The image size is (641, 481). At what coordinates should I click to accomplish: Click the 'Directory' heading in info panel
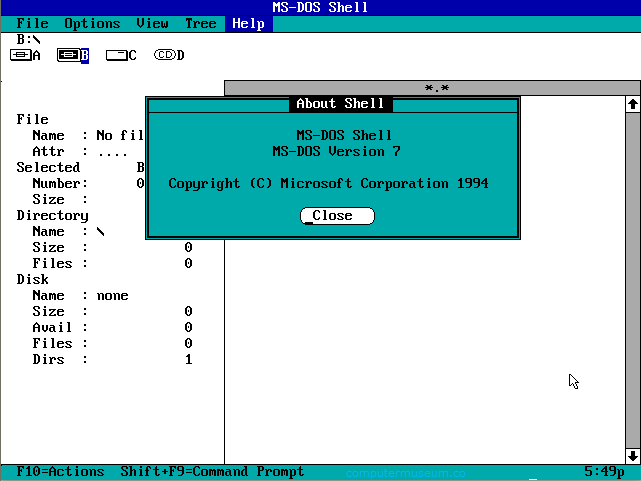[x=52, y=215]
